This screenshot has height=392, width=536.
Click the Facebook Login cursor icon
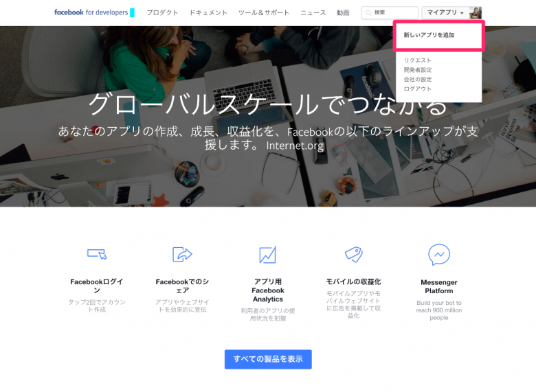[97, 254]
